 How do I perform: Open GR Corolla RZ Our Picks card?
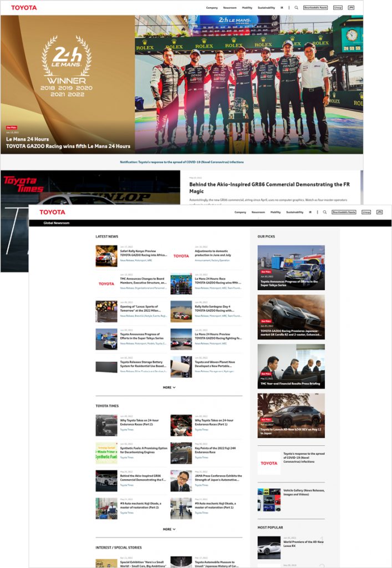click(291, 317)
